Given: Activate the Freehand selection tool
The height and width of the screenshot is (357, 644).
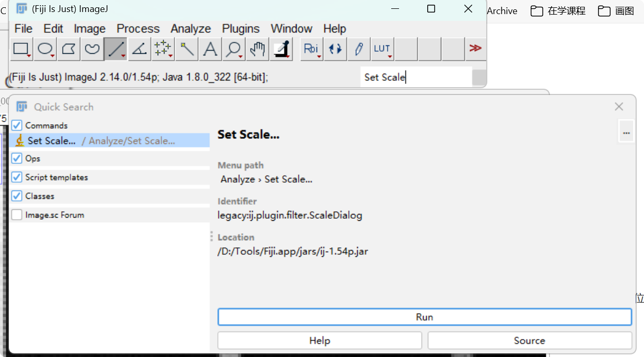Looking at the screenshot, I should click(x=92, y=49).
